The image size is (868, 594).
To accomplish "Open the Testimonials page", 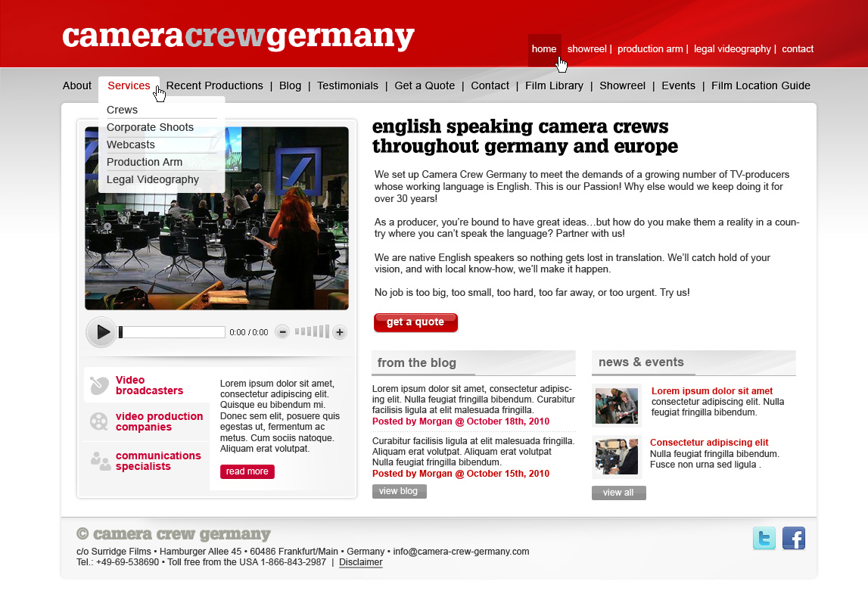I will coord(347,86).
